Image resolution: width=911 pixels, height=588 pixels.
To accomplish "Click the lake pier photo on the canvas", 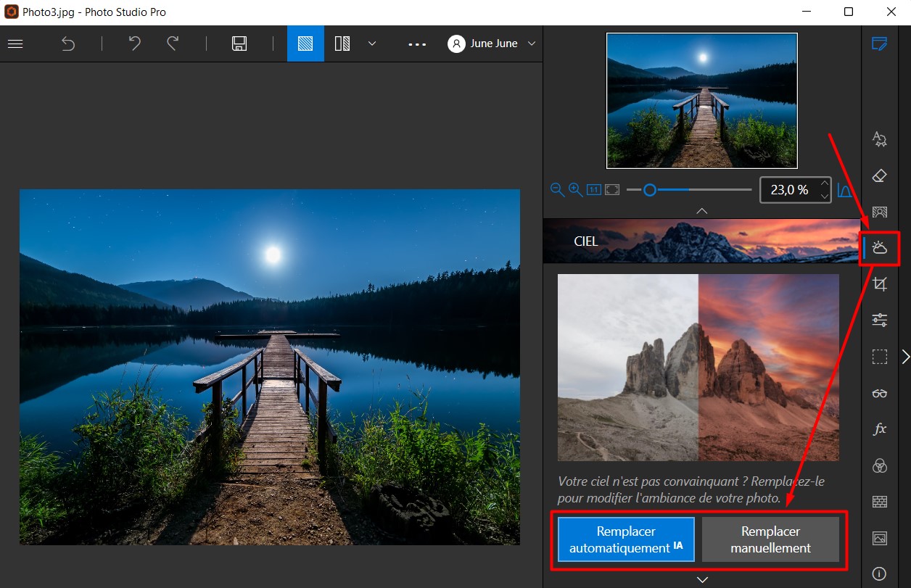I will pos(270,367).
